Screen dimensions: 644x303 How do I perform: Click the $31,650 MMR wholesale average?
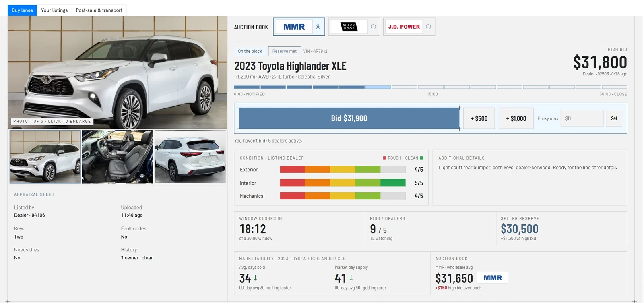pyautogui.click(x=454, y=278)
